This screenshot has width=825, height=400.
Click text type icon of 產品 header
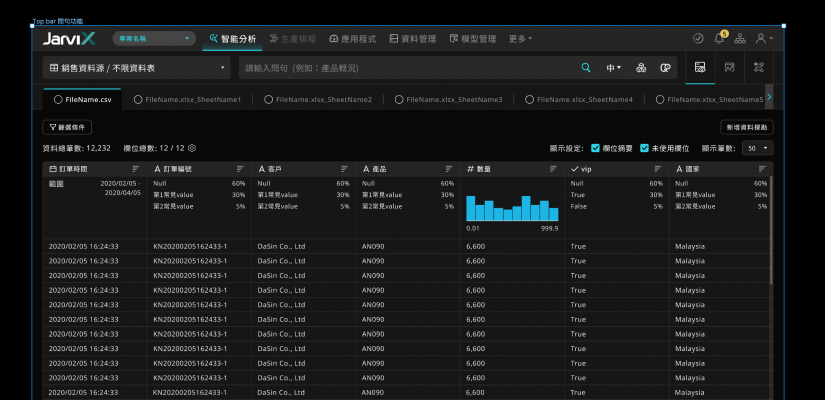point(366,169)
